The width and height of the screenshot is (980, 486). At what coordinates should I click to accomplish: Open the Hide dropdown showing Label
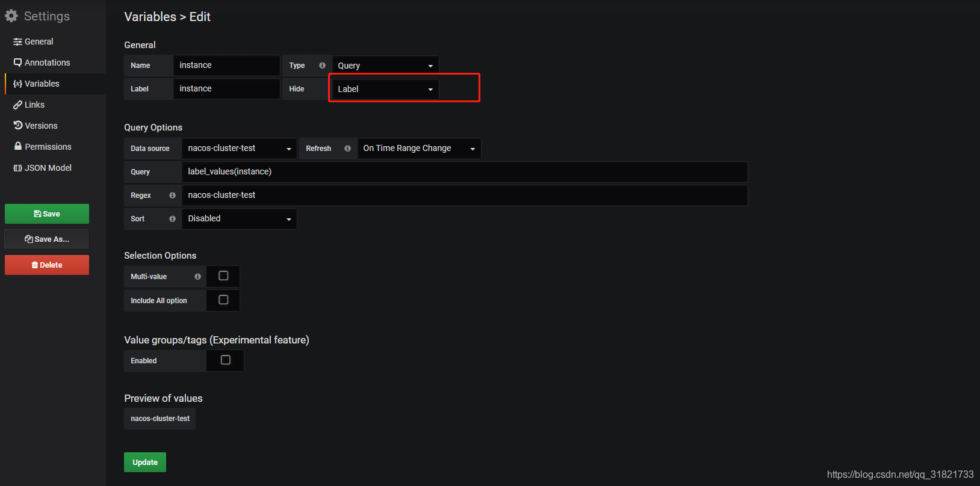click(385, 89)
